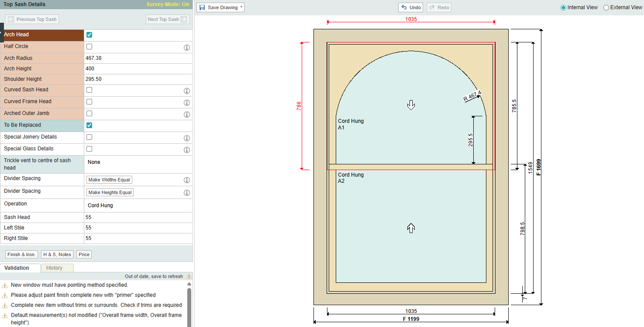Go to the Next Top Sash
644x327 pixels.
pos(168,19)
